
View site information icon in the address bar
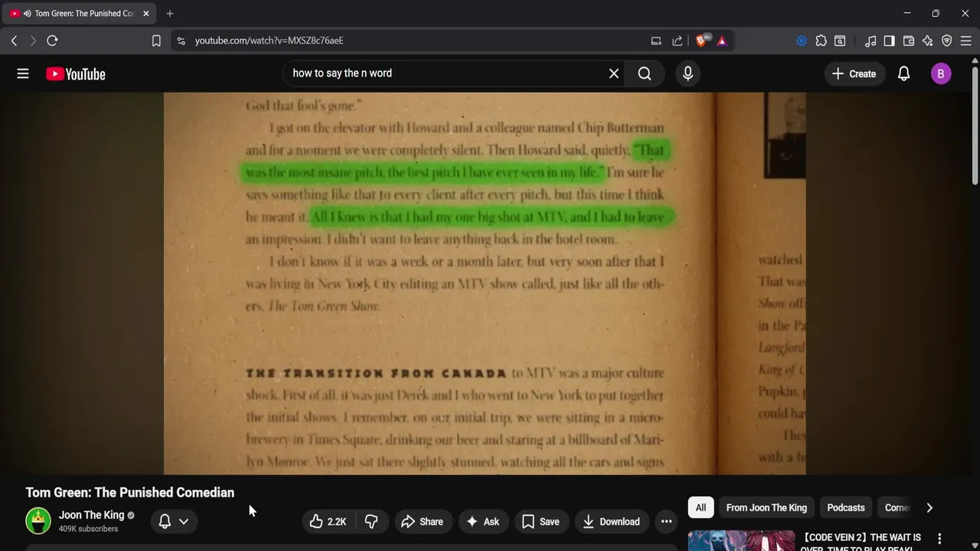click(x=181, y=41)
